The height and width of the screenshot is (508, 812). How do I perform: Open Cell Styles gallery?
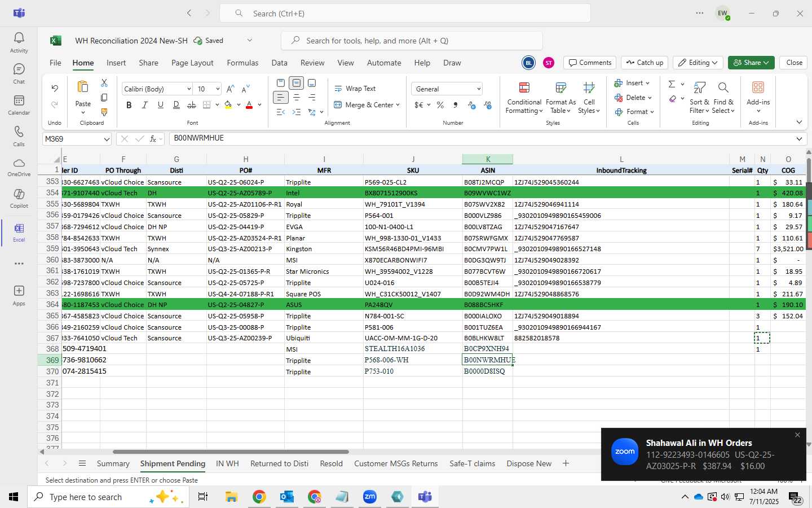coord(589,98)
